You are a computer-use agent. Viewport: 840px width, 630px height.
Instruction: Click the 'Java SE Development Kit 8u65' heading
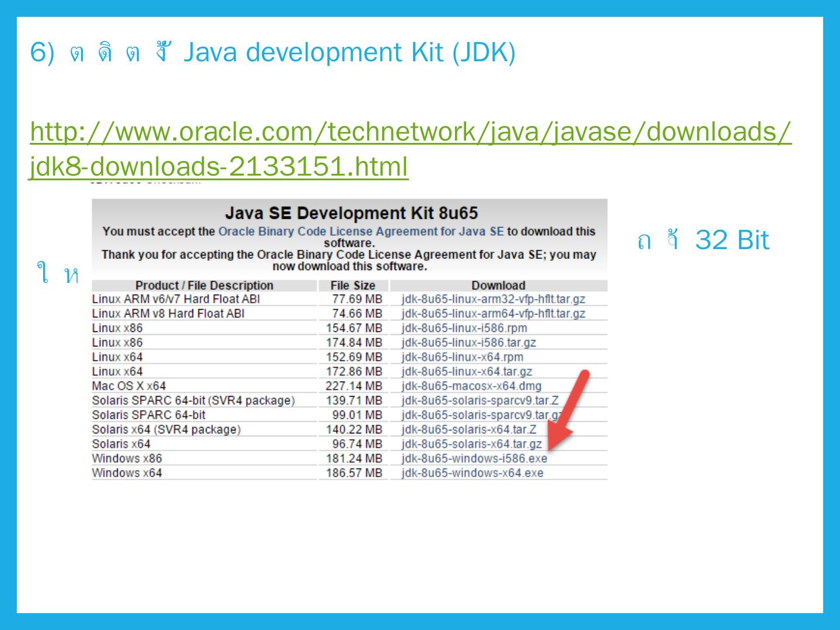tap(351, 212)
